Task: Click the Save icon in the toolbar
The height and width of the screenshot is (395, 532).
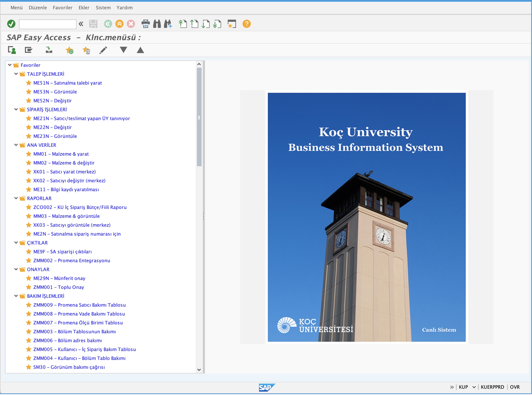Action: tap(94, 24)
